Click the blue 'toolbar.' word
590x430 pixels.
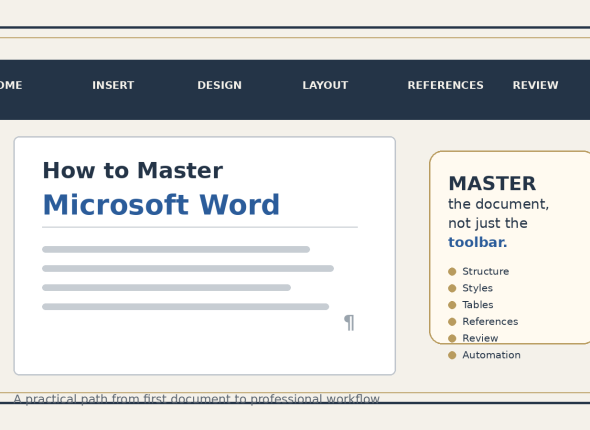point(477,242)
